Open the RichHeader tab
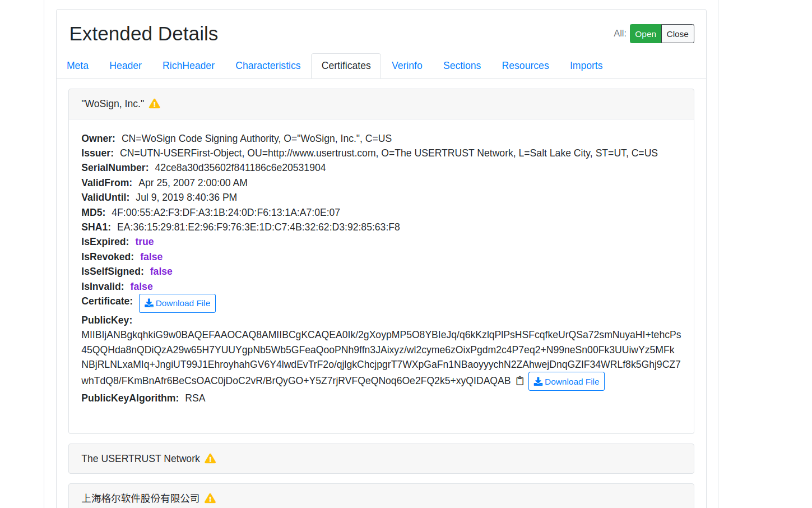 [x=188, y=66]
